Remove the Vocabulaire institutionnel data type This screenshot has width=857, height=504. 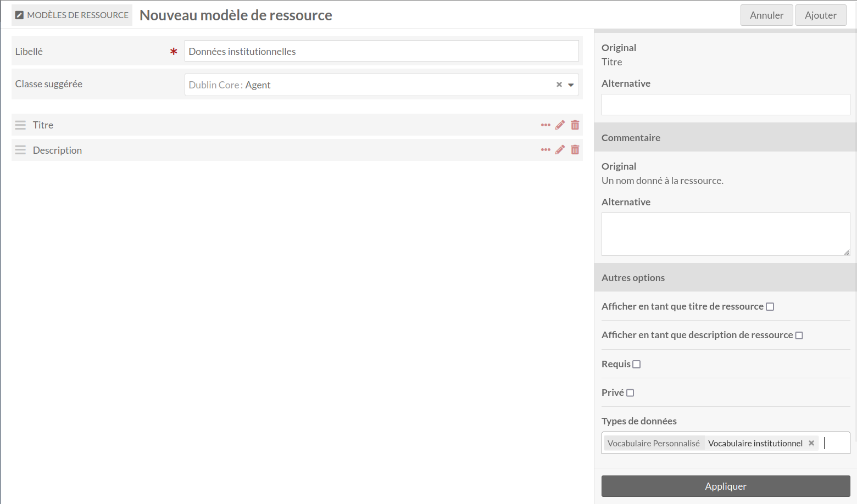(x=811, y=443)
